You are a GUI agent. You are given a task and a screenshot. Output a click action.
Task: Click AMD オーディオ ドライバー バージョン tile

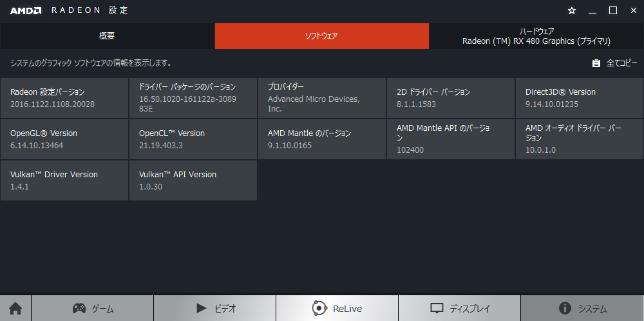pyautogui.click(x=580, y=139)
